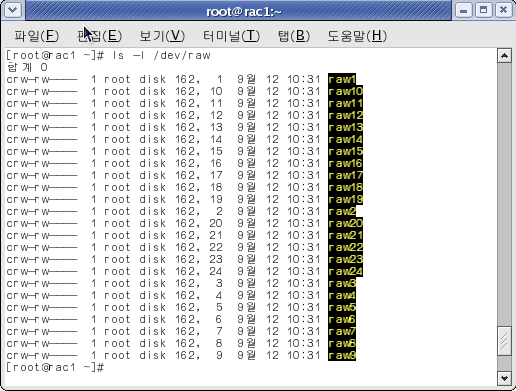Click the vertical scrollbar thumb
This screenshot has width=516, height=391.
(x=504, y=341)
